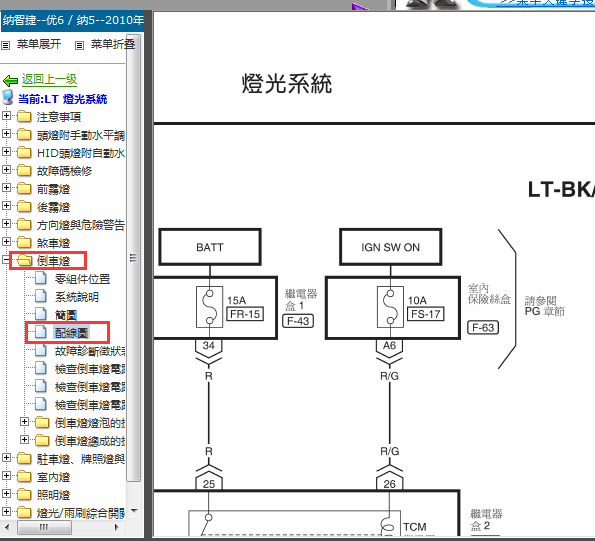
Task: Click the 菜单折叠 text
Action: click(113, 44)
